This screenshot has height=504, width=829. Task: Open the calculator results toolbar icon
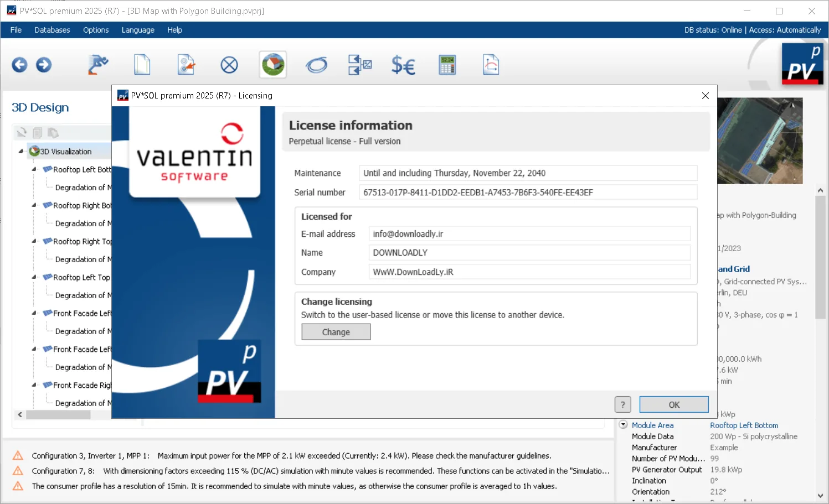click(447, 65)
